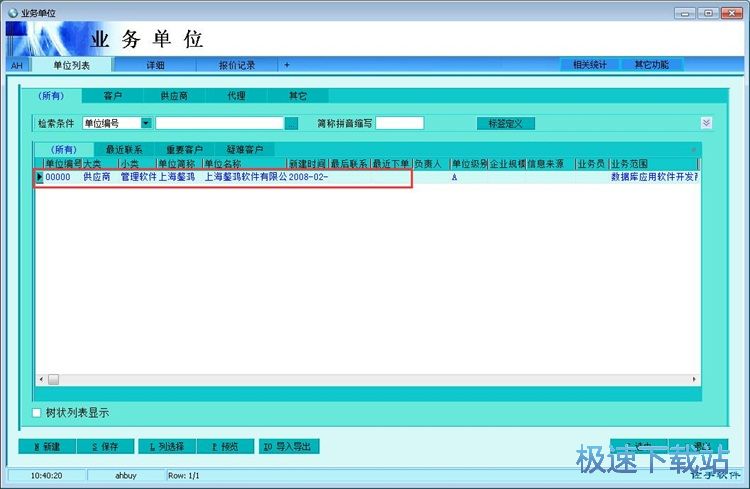Click the 管理软件 cell in the row
This screenshot has width=750, height=489.
point(138,177)
